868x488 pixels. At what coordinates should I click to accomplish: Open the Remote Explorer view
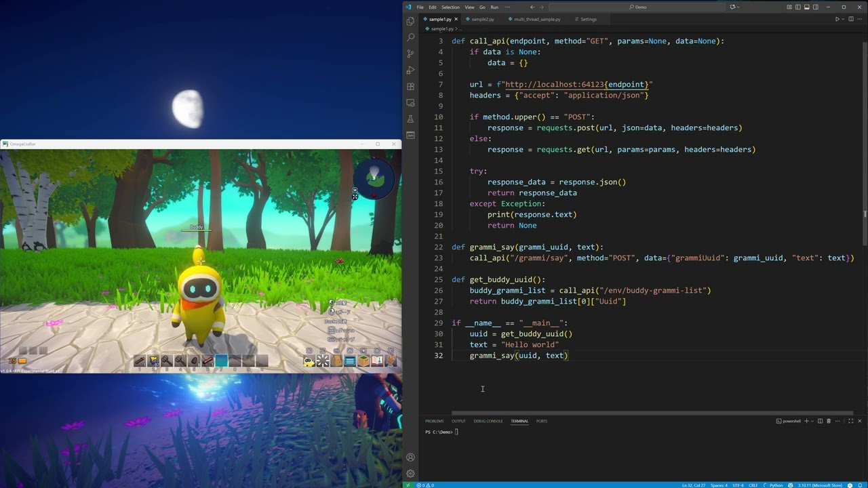pyautogui.click(x=410, y=102)
